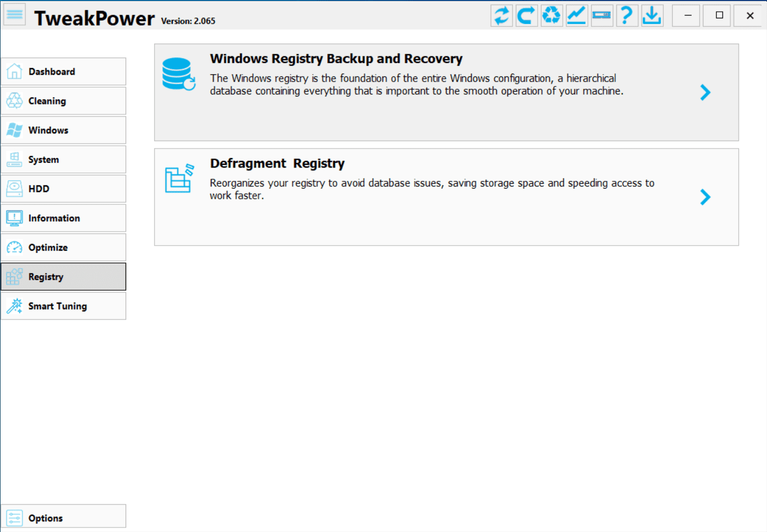Image resolution: width=767 pixels, height=532 pixels.
Task: Open the hamburger menu beside the TweakPower title
Action: pyautogui.click(x=15, y=15)
